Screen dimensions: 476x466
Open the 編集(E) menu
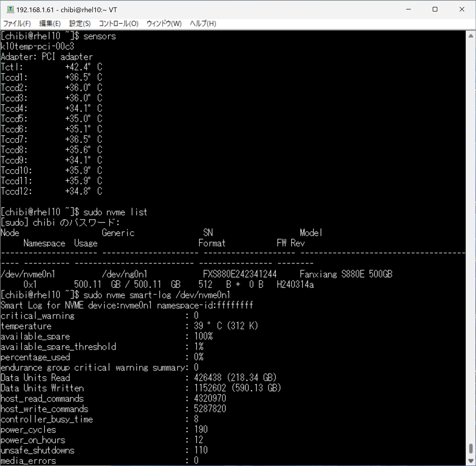[50, 24]
